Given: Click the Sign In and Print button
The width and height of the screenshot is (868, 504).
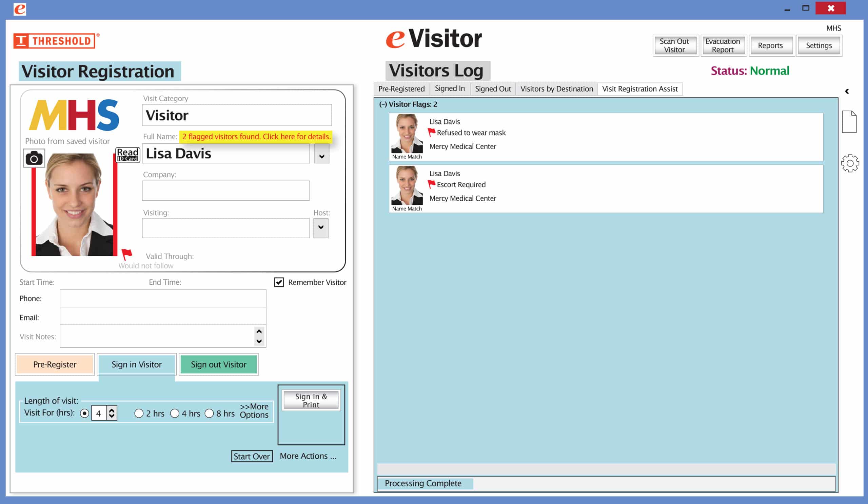Looking at the screenshot, I should coord(311,400).
